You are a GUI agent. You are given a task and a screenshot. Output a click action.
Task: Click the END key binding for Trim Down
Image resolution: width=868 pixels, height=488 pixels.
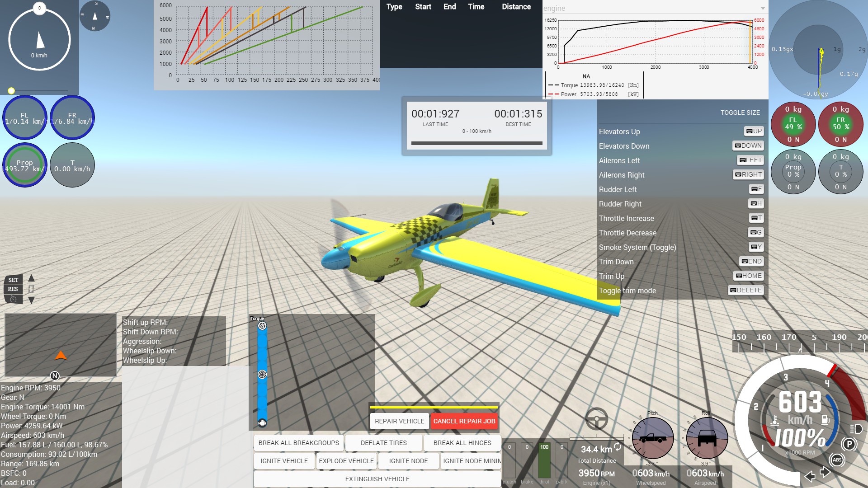[x=751, y=261]
